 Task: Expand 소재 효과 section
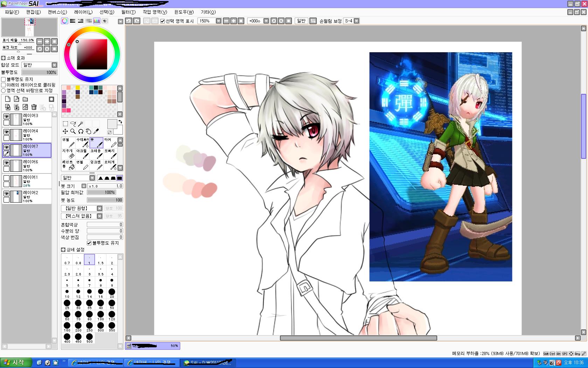point(3,58)
